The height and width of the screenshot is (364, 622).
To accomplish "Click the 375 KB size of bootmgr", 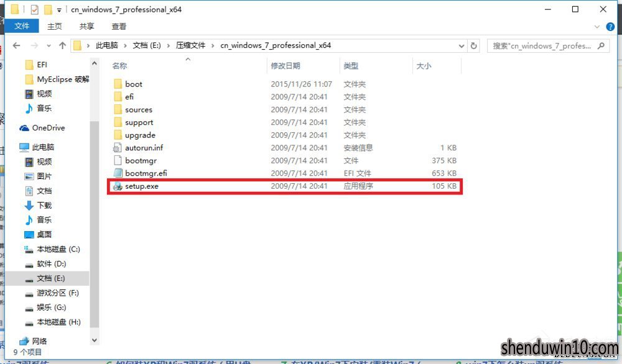I will [x=444, y=160].
